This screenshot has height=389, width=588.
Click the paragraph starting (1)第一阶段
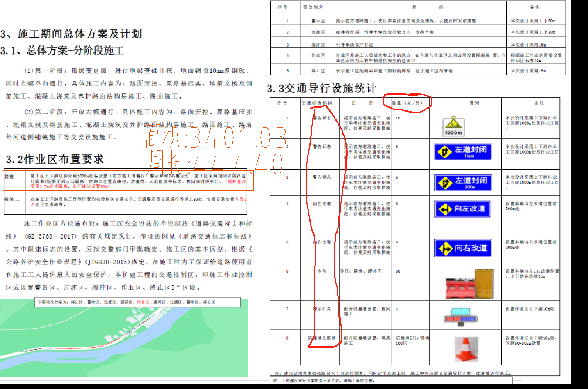129,83
